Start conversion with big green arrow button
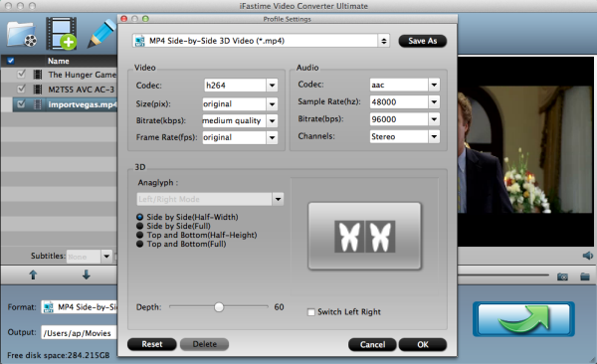 coord(523,319)
